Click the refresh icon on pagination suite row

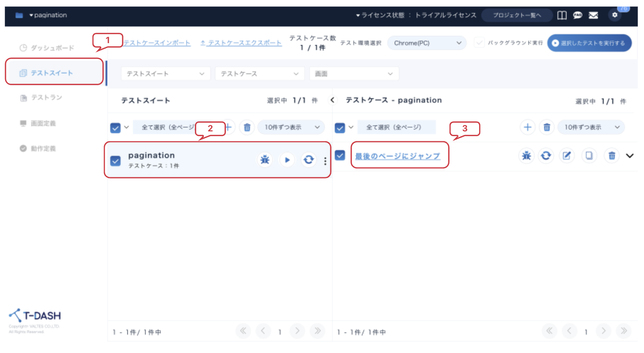click(x=309, y=160)
